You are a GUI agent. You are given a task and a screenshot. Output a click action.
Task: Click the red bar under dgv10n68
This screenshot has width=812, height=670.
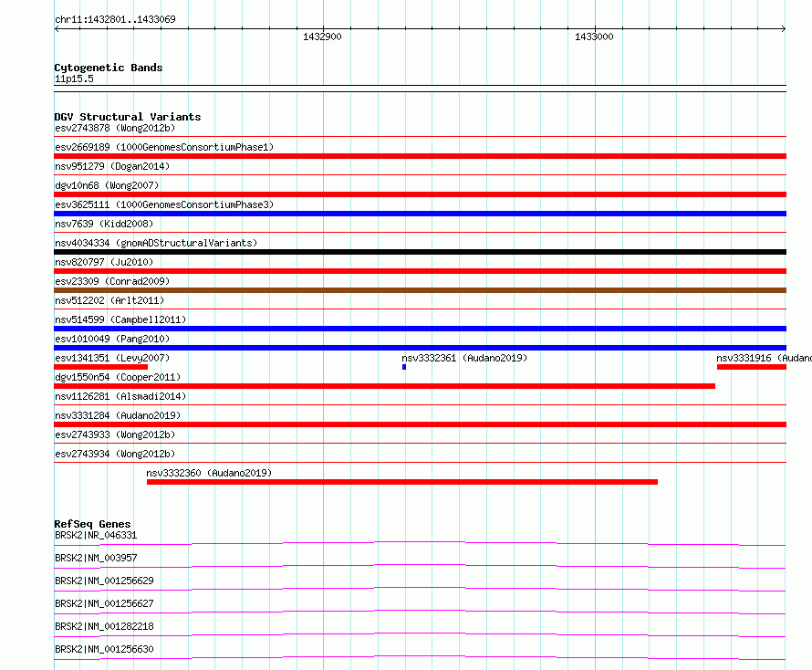pos(420,194)
